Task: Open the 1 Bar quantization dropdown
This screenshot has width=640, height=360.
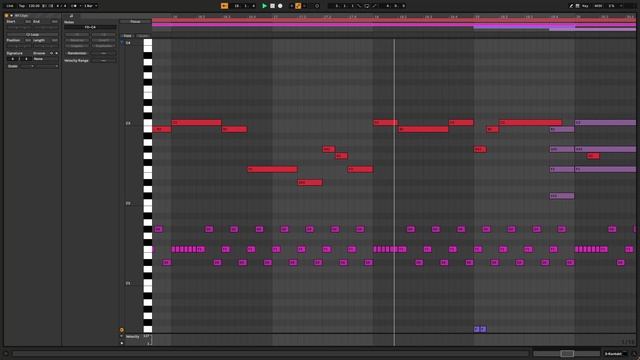Action: pos(91,6)
